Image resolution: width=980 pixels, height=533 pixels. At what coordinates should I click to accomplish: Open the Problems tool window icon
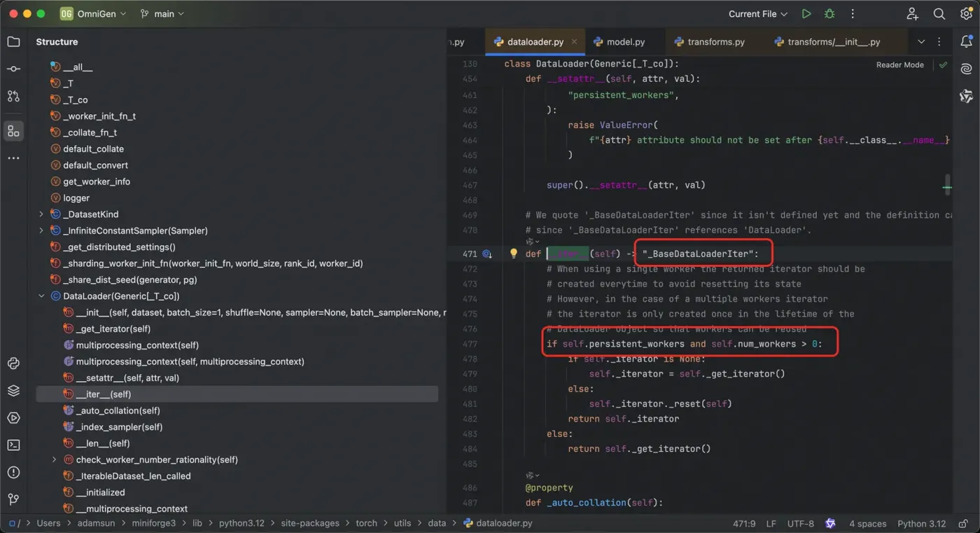[x=13, y=472]
